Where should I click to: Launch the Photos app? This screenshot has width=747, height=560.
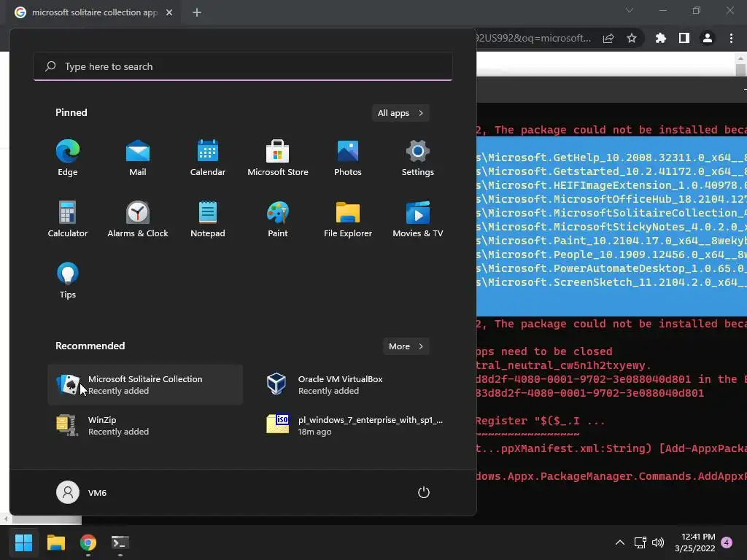[x=348, y=158]
